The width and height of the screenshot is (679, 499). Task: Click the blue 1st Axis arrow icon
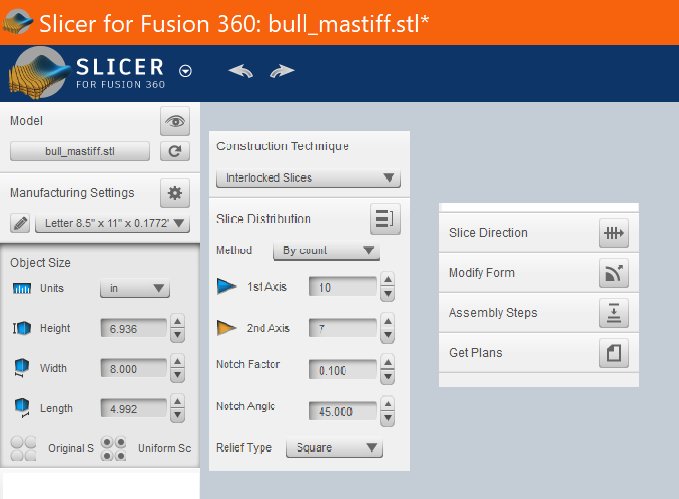click(226, 286)
